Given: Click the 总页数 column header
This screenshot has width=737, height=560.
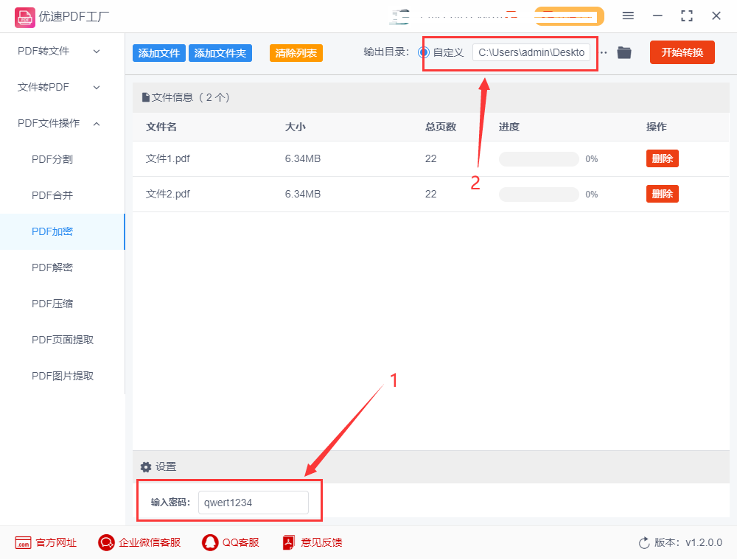Looking at the screenshot, I should 441,127.
